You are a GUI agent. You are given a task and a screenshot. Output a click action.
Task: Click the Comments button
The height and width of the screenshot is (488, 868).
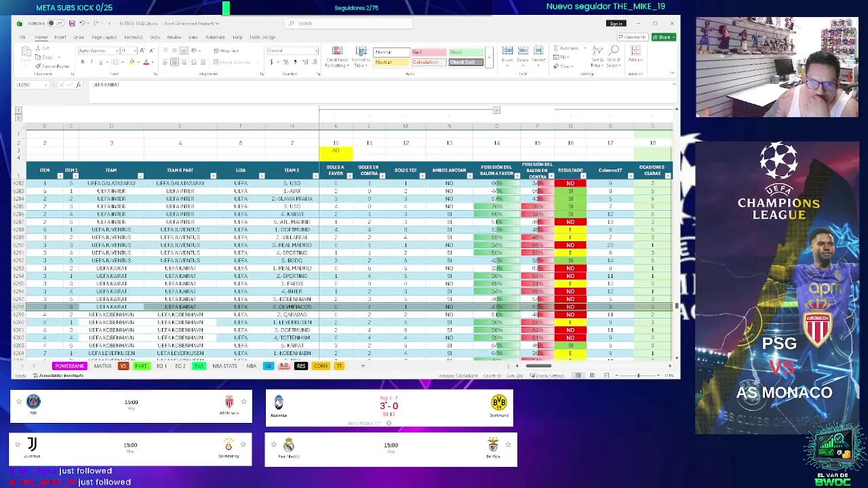[x=633, y=37]
